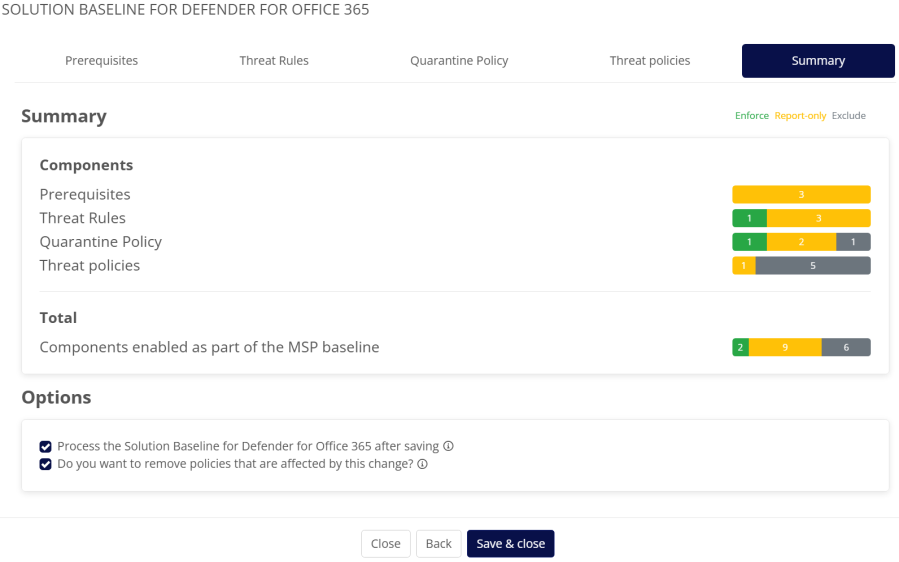Click the yellow Prerequisites report-only bar
This screenshot has width=899, height=562.
[x=801, y=195]
